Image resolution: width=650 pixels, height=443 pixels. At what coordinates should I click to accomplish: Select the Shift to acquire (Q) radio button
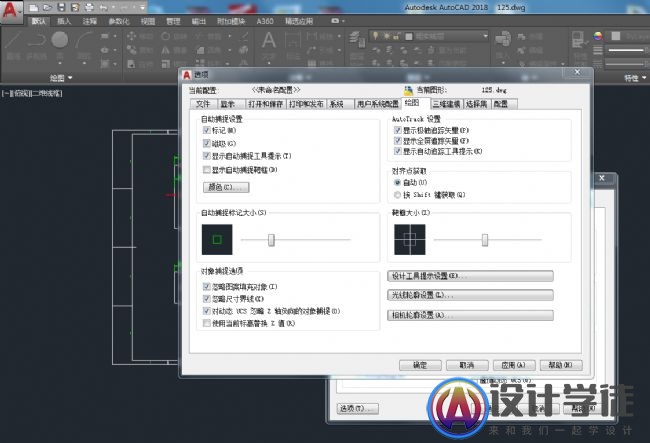point(398,195)
